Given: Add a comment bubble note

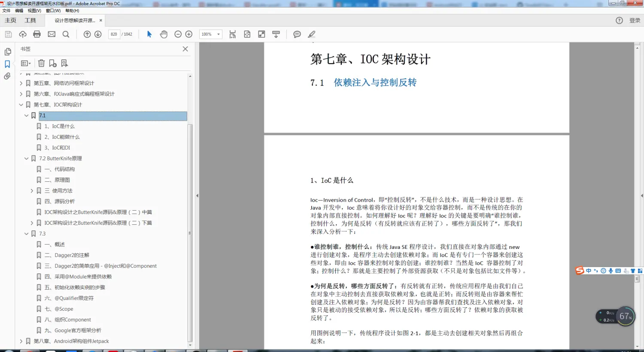Looking at the screenshot, I should coord(297,34).
